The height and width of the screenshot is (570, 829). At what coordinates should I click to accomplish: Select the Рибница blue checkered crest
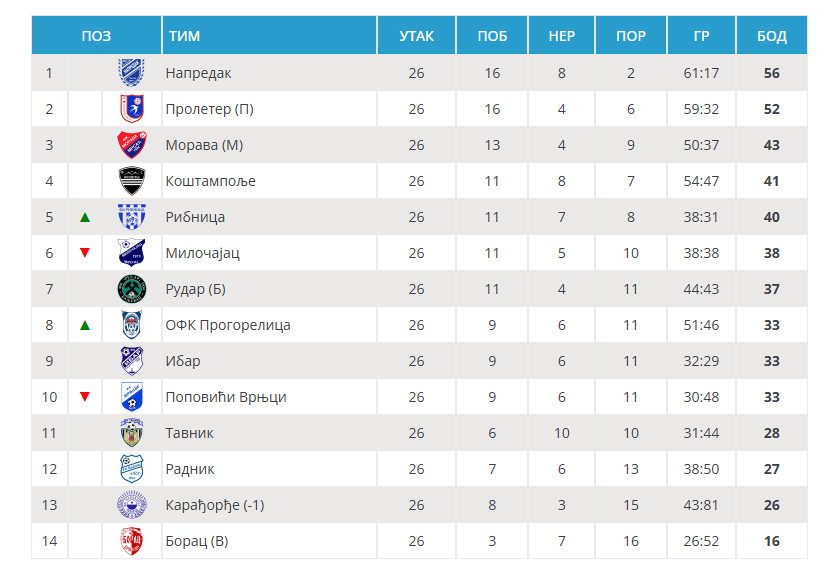point(132,217)
